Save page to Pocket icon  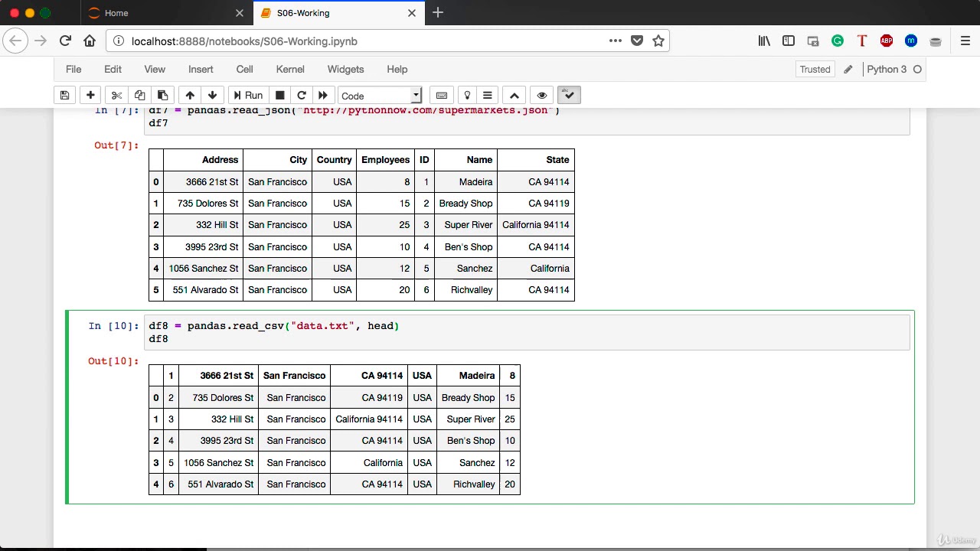[637, 41]
